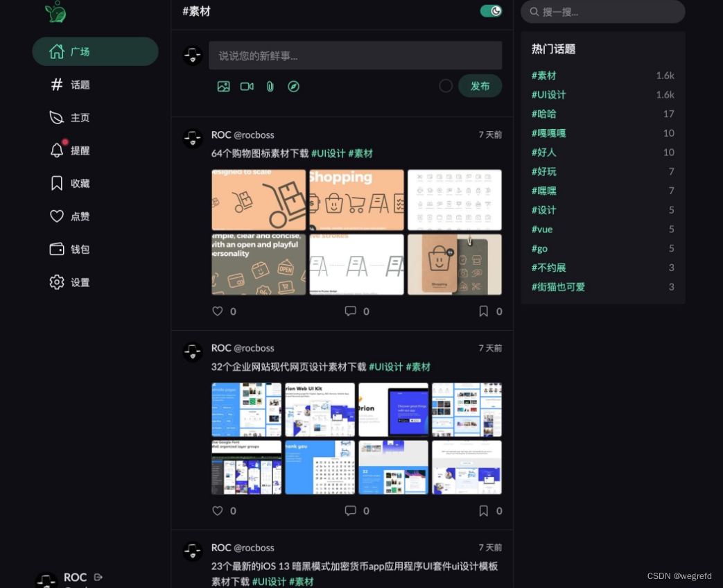
Task: Click the image upload icon in the composer
Action: click(x=223, y=86)
